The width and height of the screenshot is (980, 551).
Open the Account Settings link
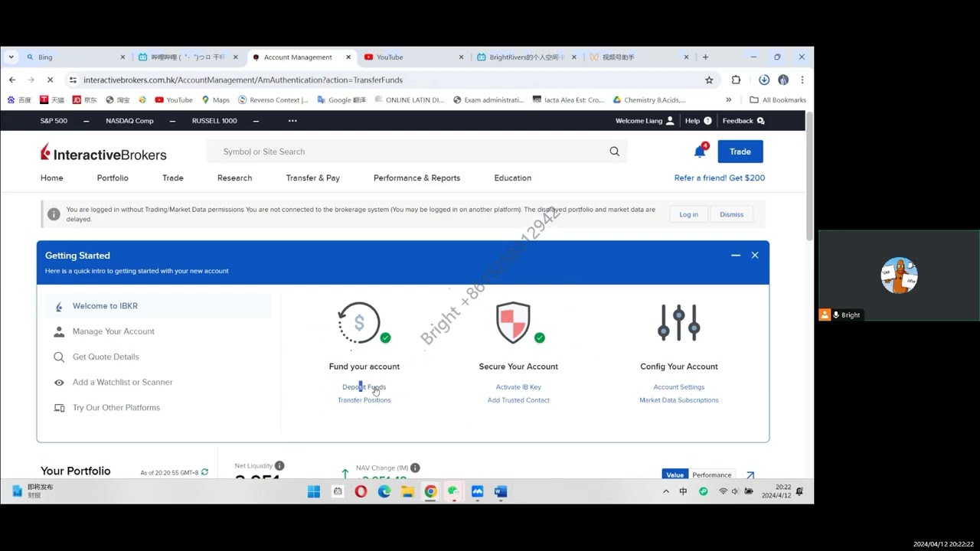(679, 387)
